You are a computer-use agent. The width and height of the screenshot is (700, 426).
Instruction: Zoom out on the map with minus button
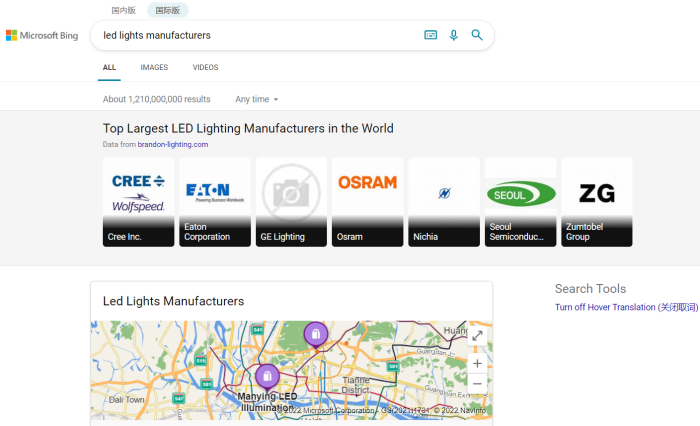tap(477, 384)
